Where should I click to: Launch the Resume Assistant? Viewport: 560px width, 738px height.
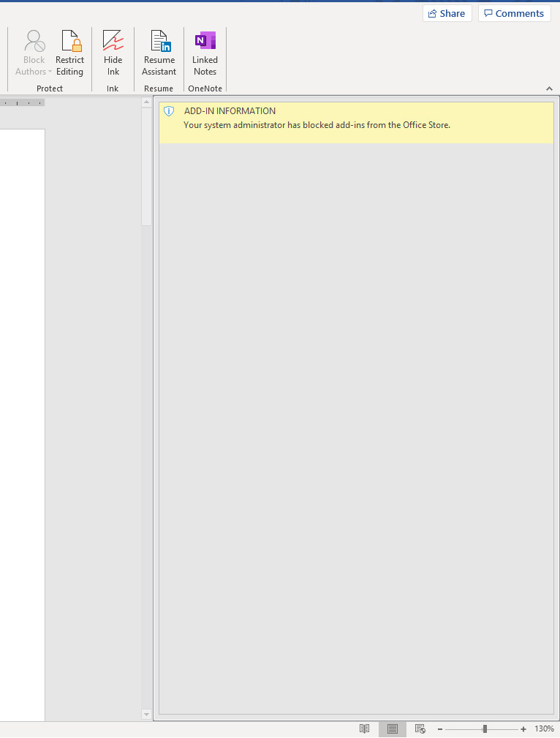tap(159, 53)
